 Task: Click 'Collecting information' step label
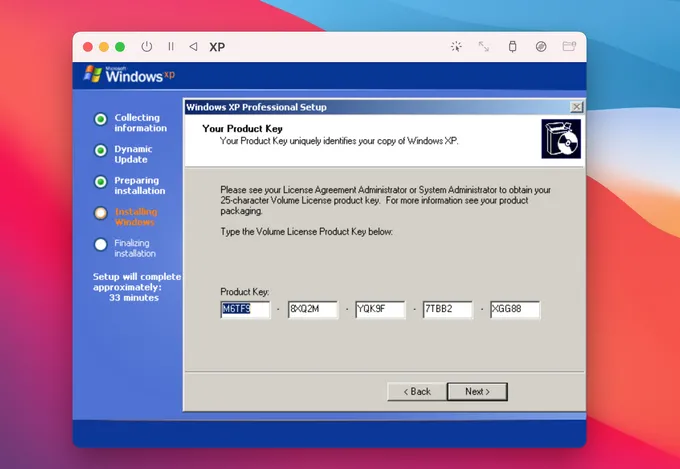[x=141, y=123]
